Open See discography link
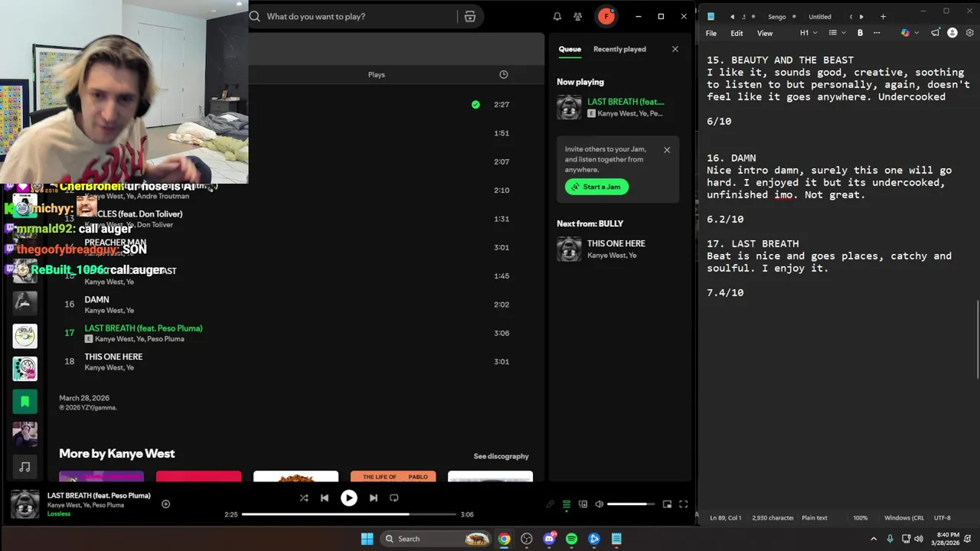The height and width of the screenshot is (551, 980). pos(501,456)
